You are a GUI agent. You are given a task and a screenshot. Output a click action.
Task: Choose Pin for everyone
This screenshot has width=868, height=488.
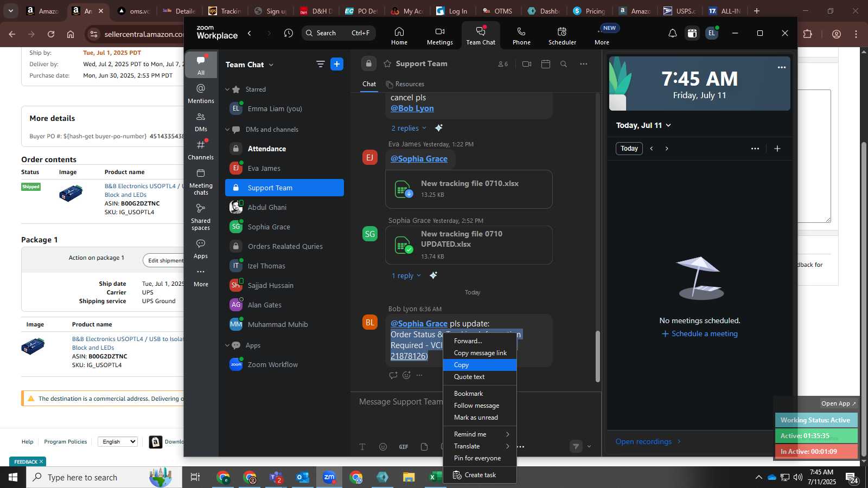(480, 458)
